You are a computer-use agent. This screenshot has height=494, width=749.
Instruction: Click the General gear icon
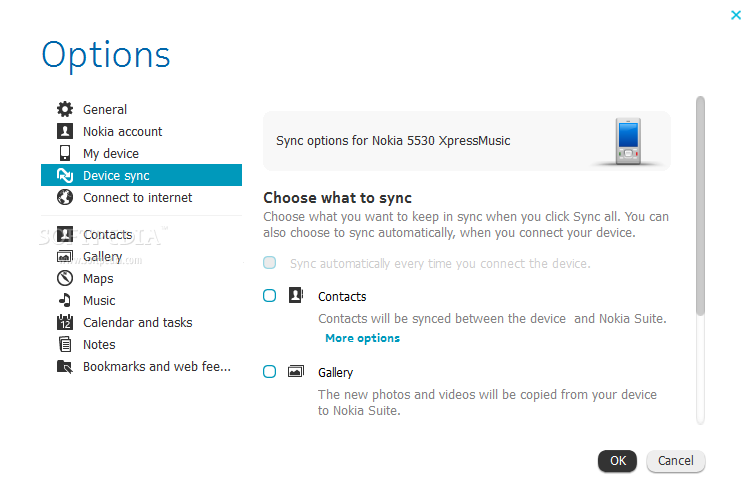[x=65, y=109]
